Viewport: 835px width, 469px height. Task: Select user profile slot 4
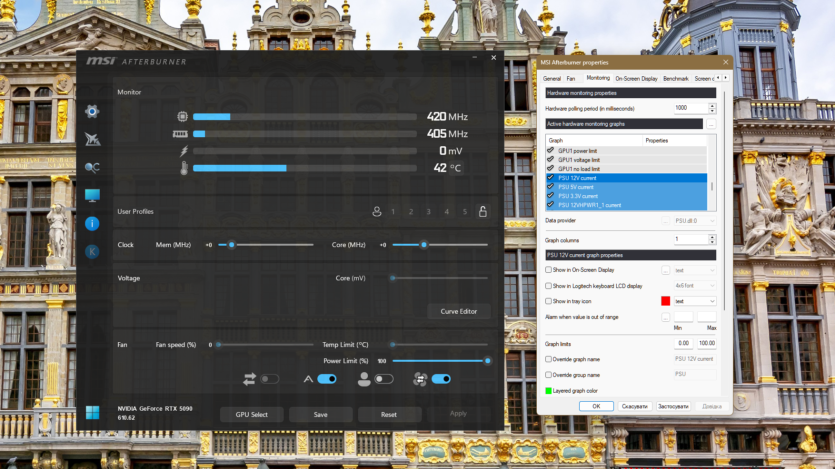coord(446,212)
